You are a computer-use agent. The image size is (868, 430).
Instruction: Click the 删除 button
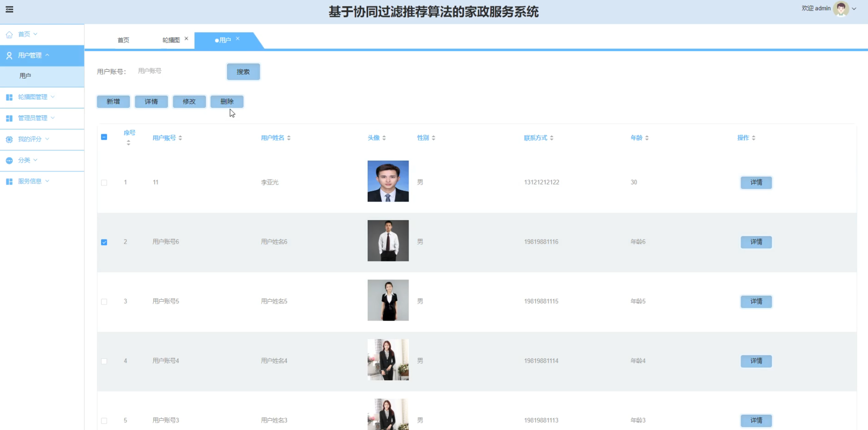click(x=227, y=102)
